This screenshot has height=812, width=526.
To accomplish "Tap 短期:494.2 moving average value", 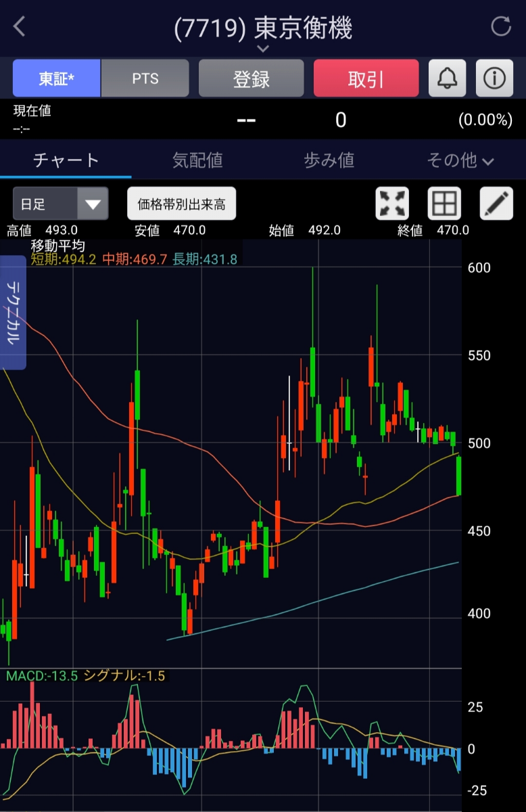I will [x=64, y=259].
